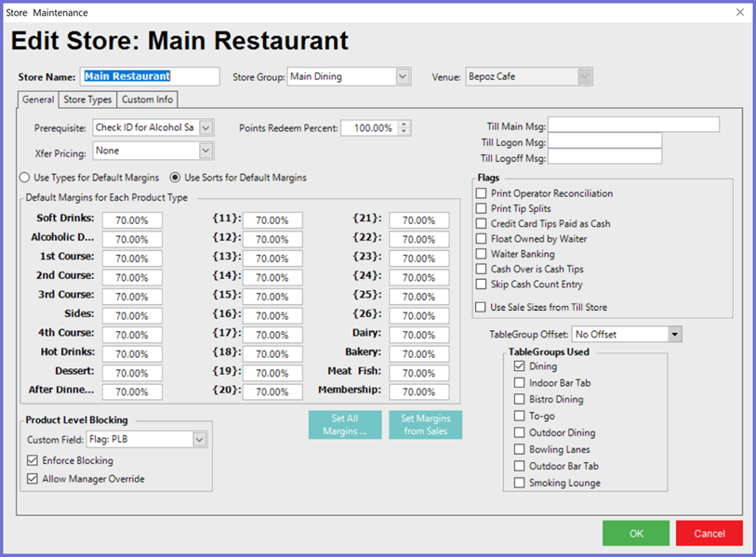Open Custom Field Flag: PLB dropdown
This screenshot has width=756, height=557.
point(199,439)
